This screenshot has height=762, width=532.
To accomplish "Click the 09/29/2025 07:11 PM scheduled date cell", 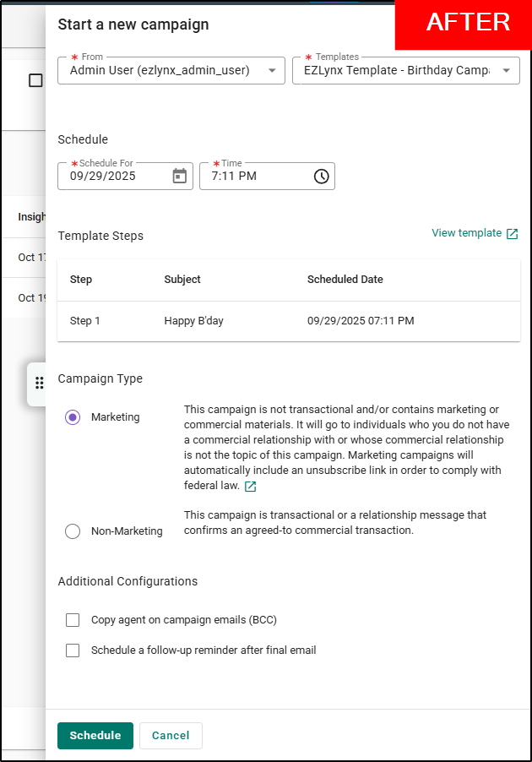I will (x=361, y=321).
